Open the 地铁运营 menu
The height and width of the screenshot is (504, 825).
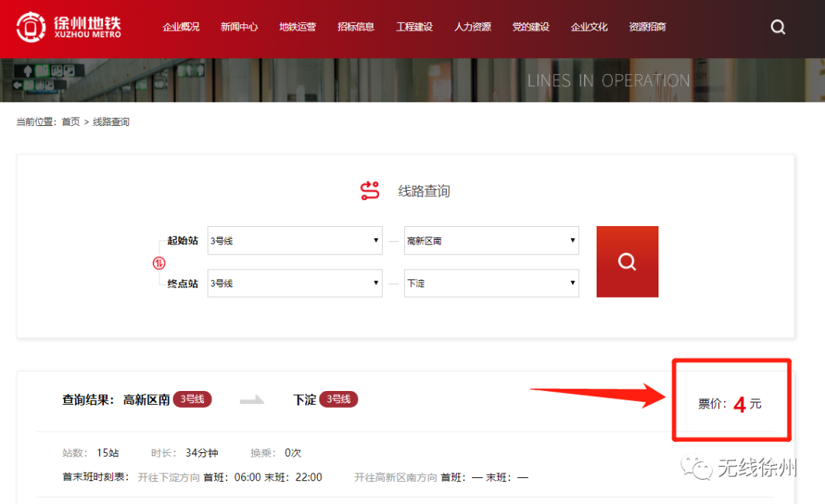point(298,27)
